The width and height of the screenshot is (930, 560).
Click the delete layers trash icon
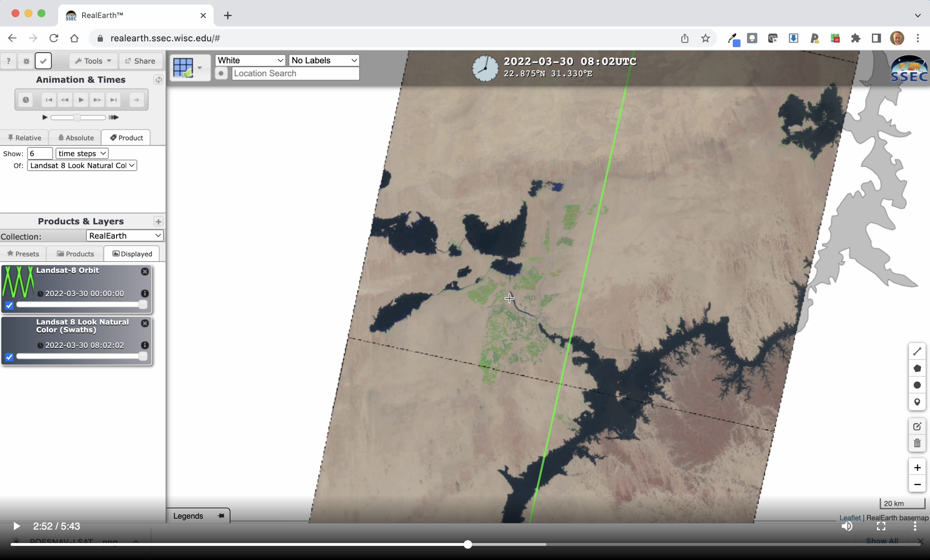pos(917,443)
